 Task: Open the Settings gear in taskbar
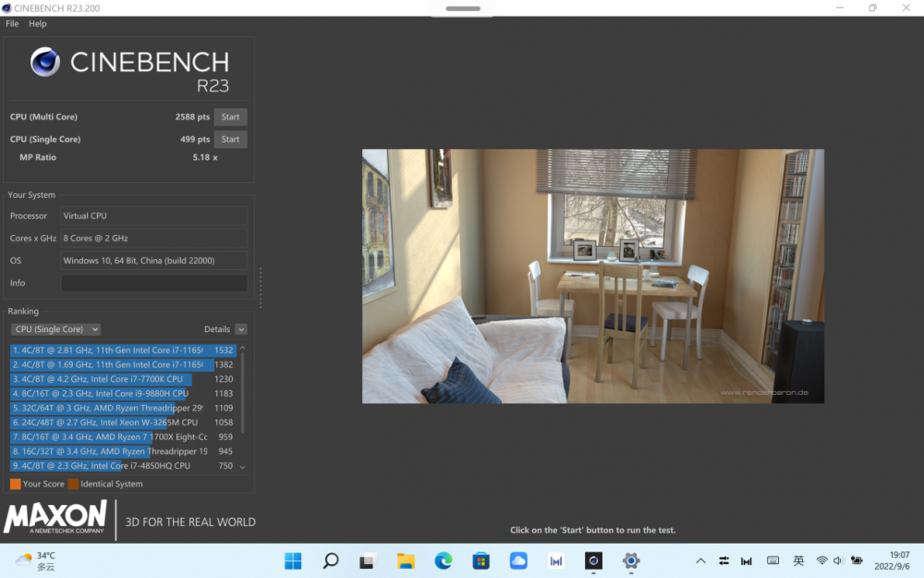pyautogui.click(x=630, y=561)
